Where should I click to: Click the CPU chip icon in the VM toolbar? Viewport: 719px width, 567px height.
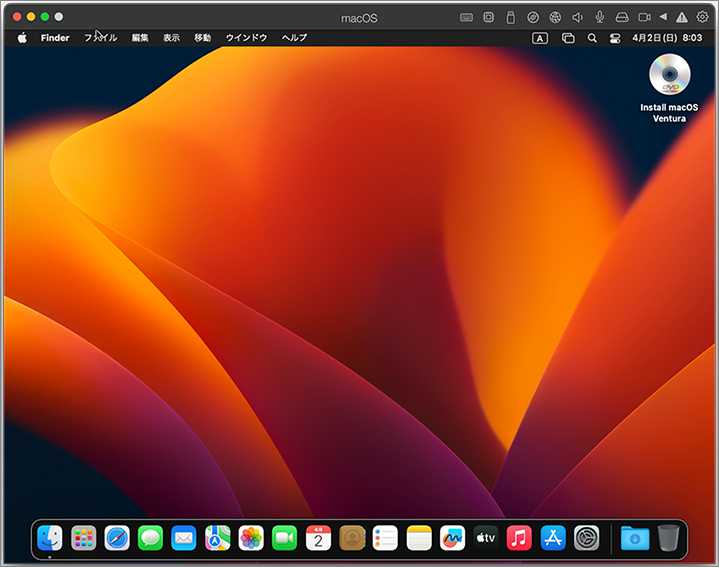tap(488, 17)
